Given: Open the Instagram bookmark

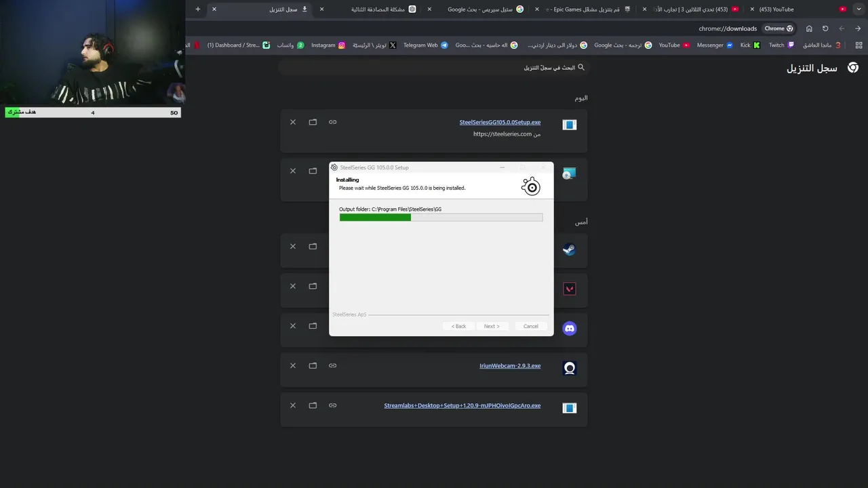Looking at the screenshot, I should tap(328, 45).
